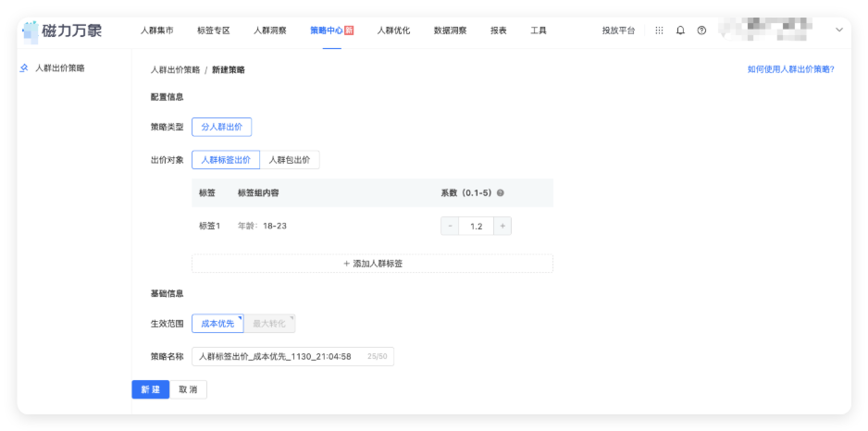
Task: Expand the account dropdown chevron
Action: (839, 31)
